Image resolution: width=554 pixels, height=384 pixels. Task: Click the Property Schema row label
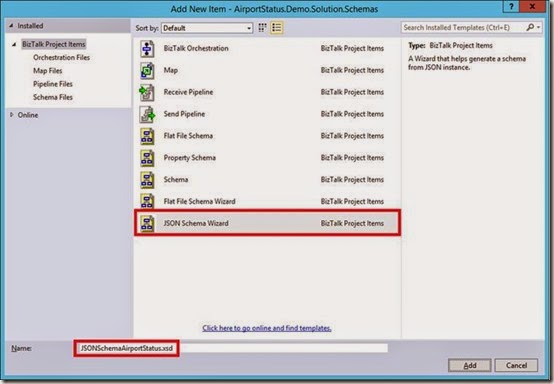(190, 158)
